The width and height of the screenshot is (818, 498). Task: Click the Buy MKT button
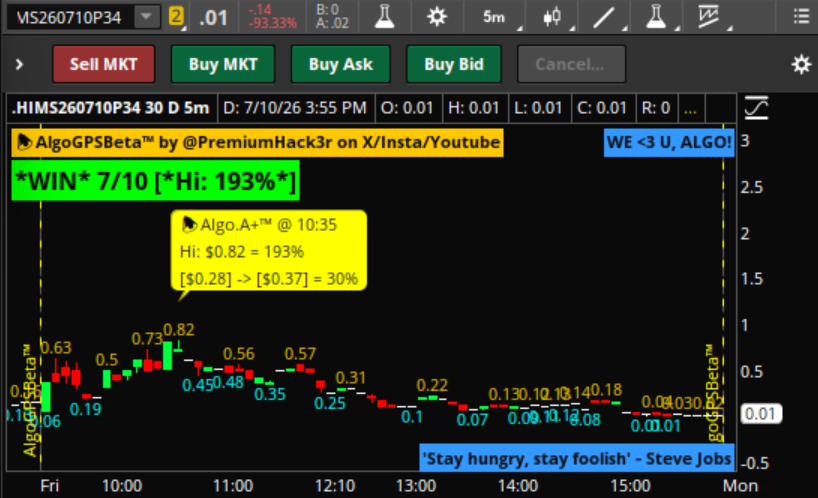point(223,64)
